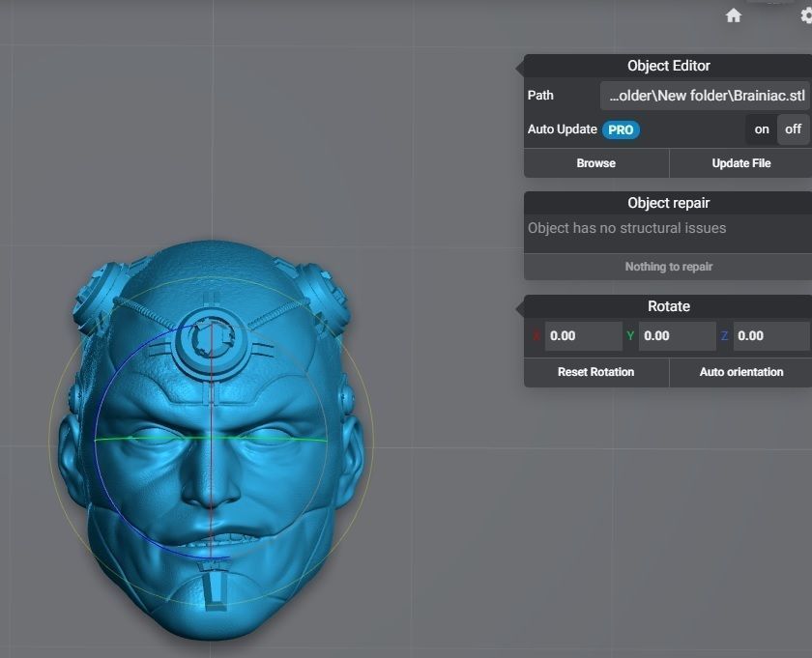Image resolution: width=812 pixels, height=658 pixels.
Task: Select the Y rotation value field
Action: 677,336
